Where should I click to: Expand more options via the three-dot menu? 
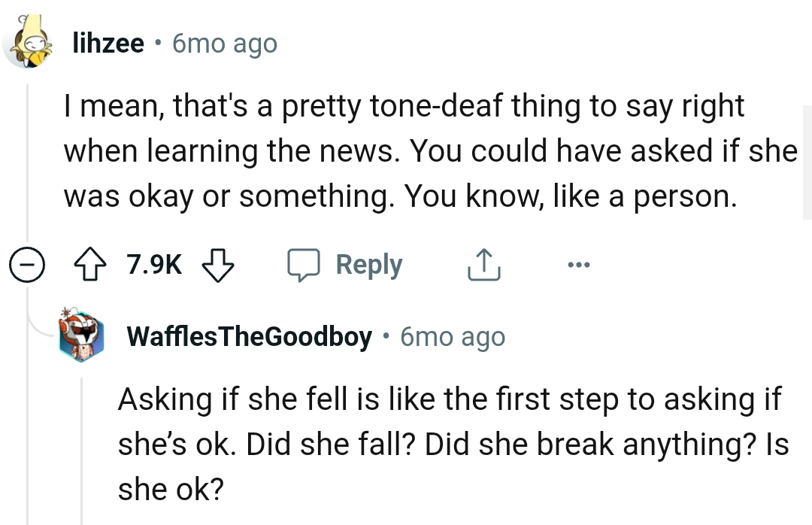pyautogui.click(x=579, y=265)
